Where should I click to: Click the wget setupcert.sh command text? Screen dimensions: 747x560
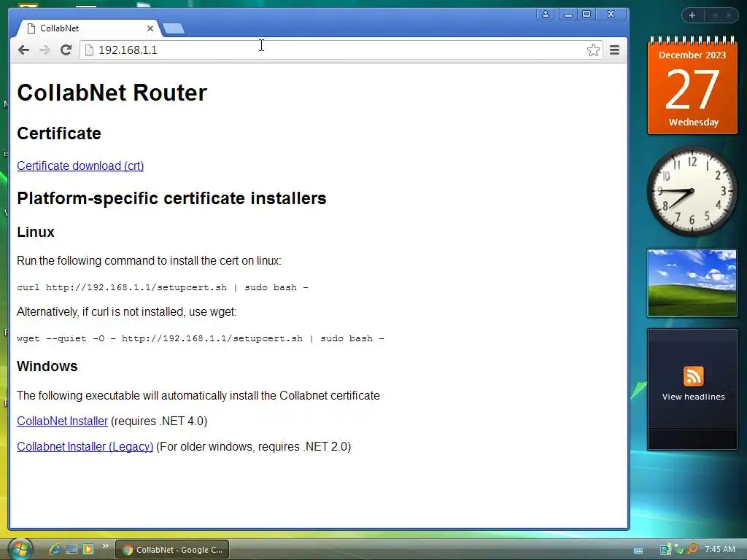[201, 338]
